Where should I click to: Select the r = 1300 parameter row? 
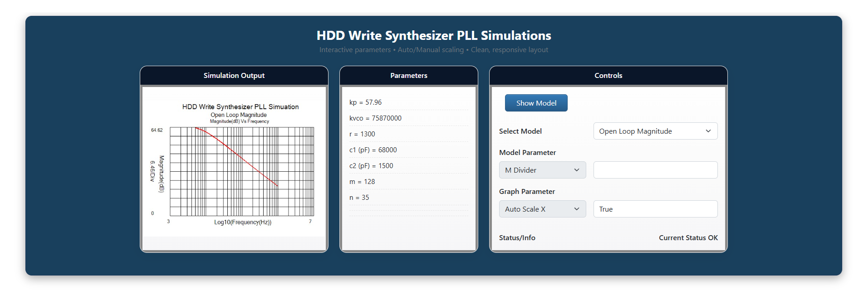408,134
